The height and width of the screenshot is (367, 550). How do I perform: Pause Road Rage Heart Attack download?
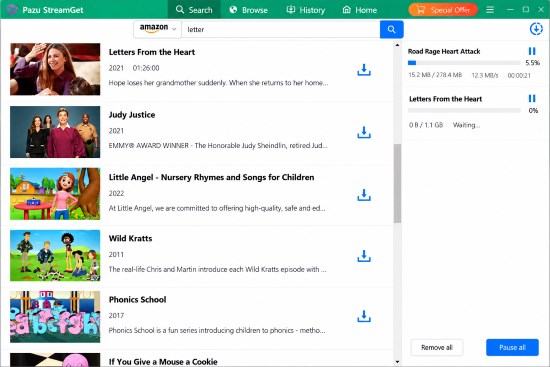click(x=532, y=51)
